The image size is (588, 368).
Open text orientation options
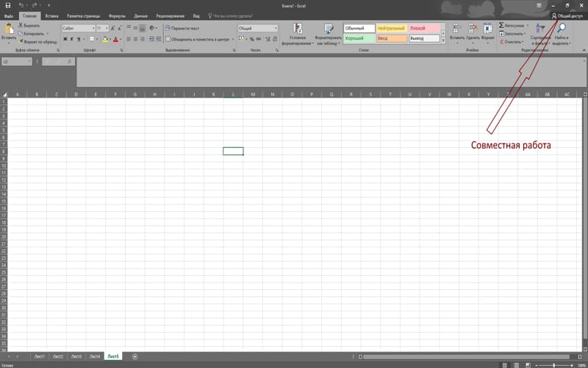point(153,28)
